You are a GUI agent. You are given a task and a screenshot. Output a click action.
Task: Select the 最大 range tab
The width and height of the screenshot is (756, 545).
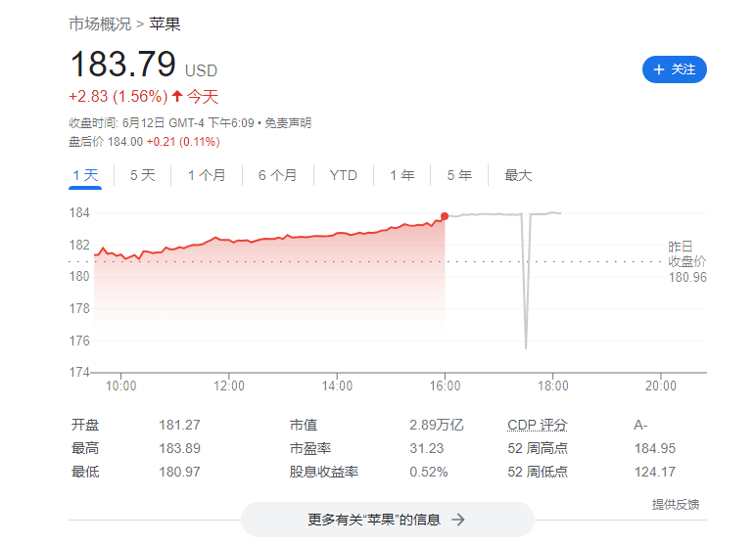[x=518, y=175]
